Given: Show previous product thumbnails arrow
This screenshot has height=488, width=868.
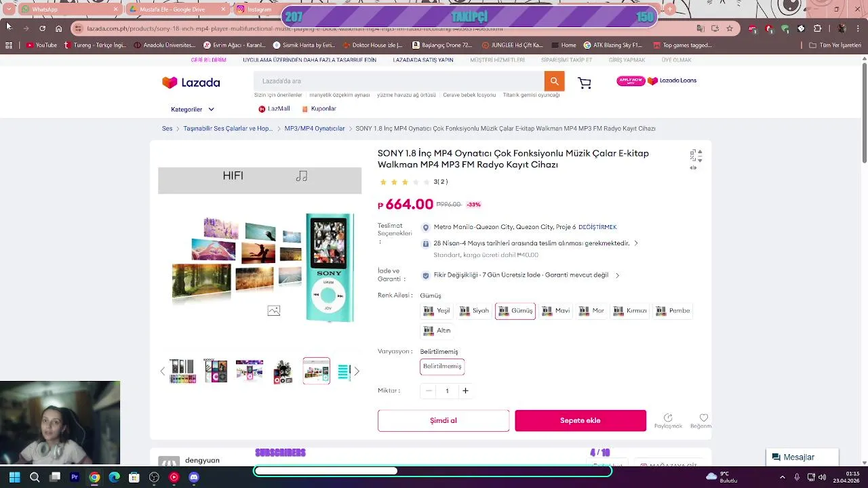Looking at the screenshot, I should pos(162,371).
